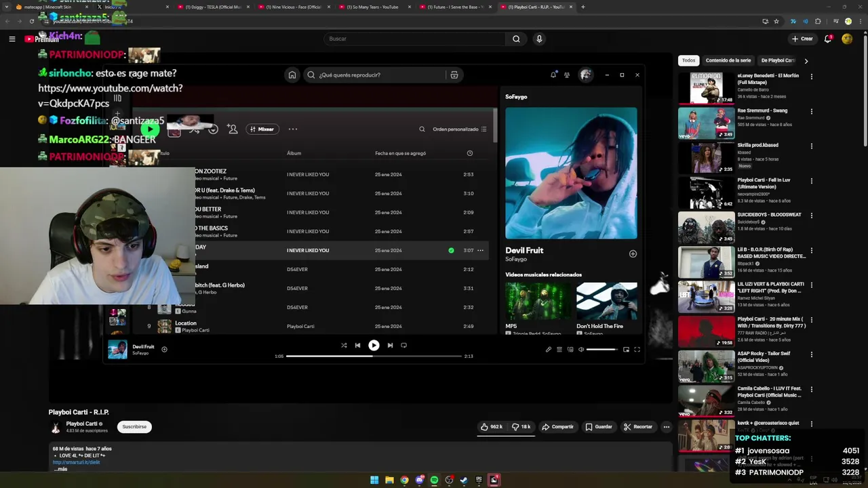
Task: Open connect to device icon
Action: (x=570, y=349)
